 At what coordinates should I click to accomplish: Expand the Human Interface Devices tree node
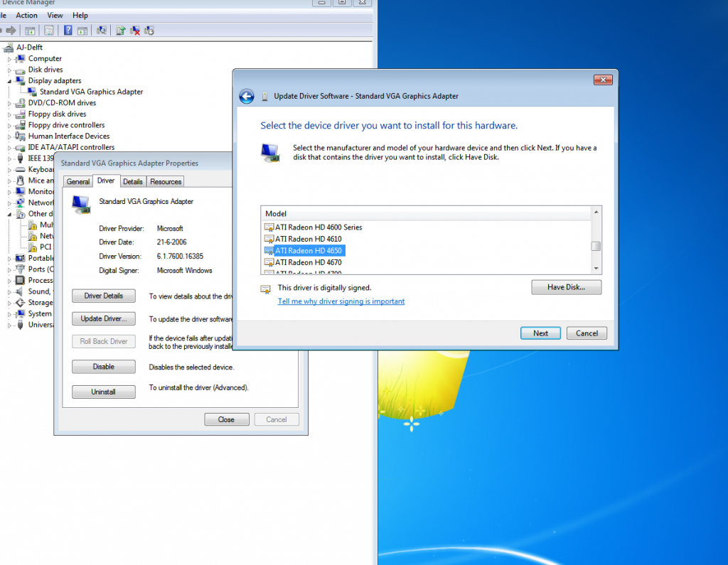click(9, 136)
